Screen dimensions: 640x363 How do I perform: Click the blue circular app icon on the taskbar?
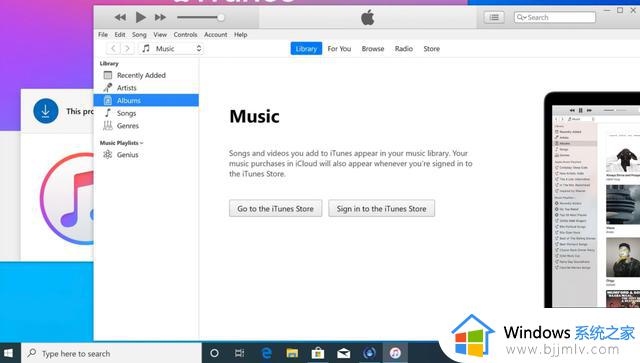point(369,353)
